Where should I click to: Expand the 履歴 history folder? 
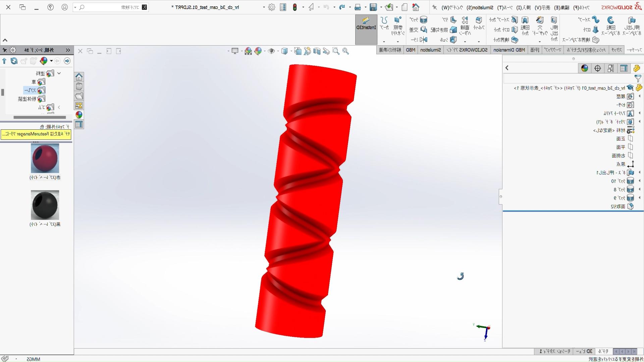click(639, 96)
